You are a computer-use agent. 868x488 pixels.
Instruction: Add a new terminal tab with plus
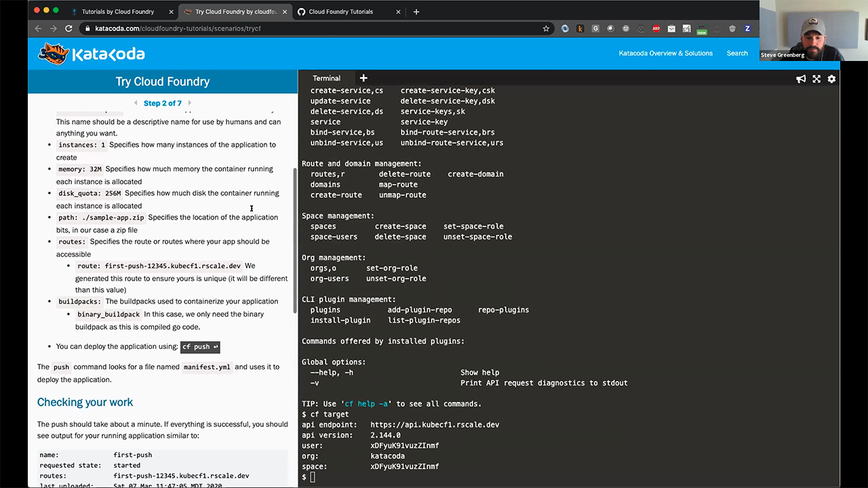pos(363,78)
